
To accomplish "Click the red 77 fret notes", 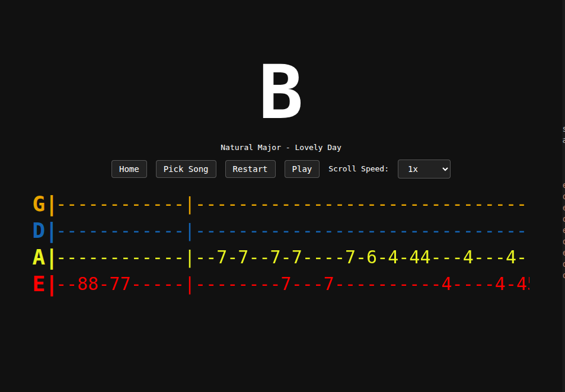I will coord(120,284).
